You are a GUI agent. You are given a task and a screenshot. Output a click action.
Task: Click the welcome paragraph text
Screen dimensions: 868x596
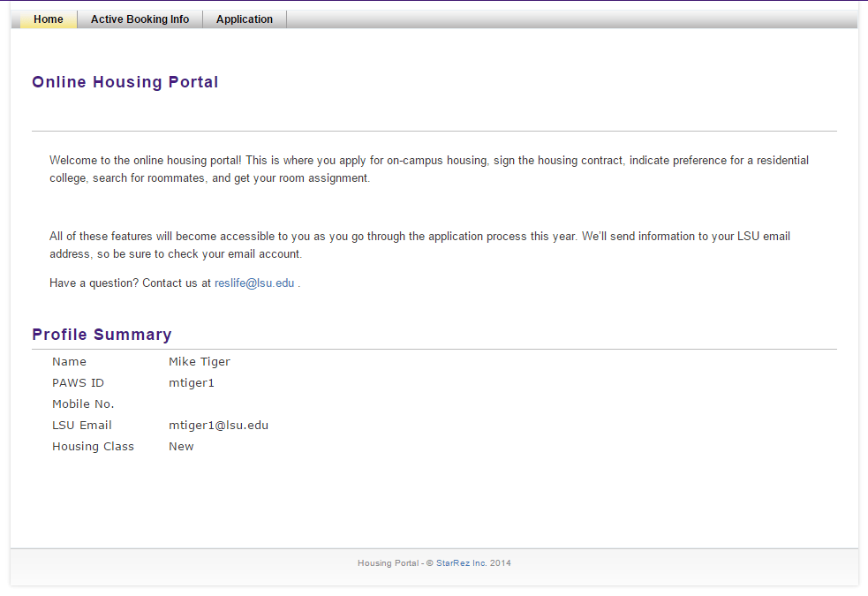pos(429,170)
